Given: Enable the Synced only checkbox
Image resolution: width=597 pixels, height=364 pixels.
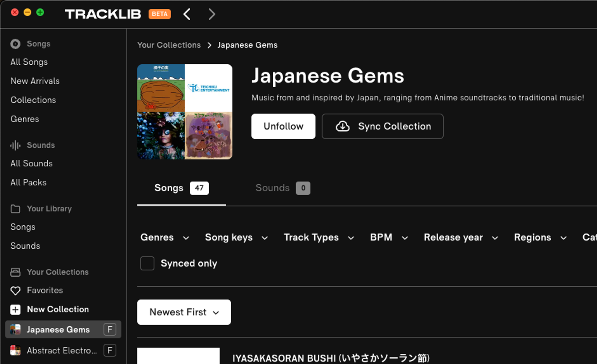Looking at the screenshot, I should [147, 263].
